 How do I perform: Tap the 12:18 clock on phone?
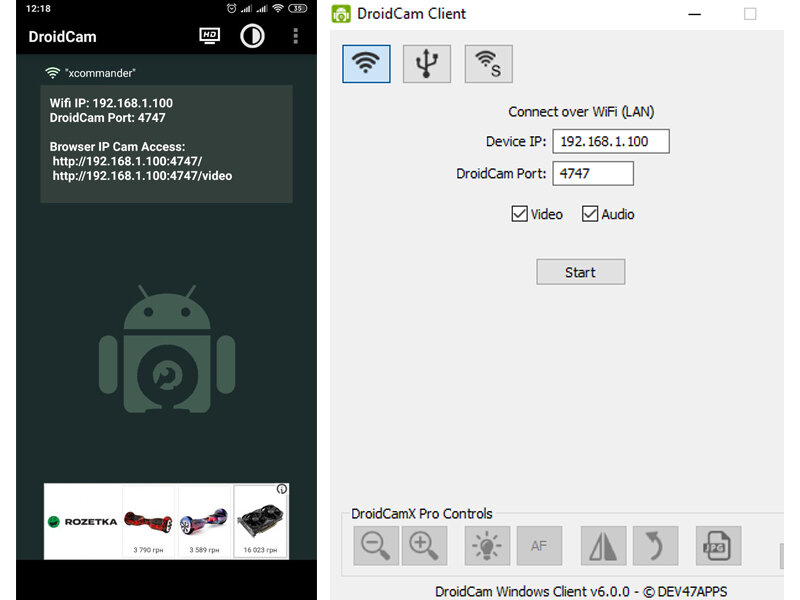38,8
